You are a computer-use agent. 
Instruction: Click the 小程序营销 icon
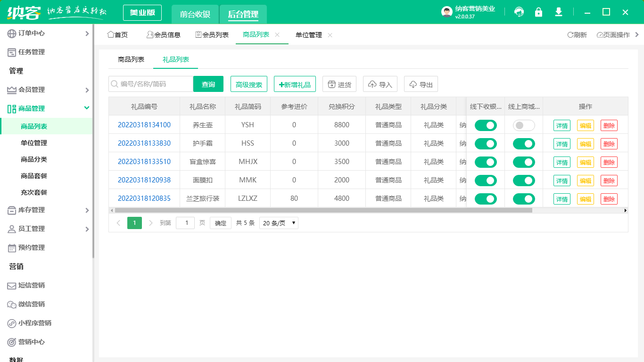[12, 323]
